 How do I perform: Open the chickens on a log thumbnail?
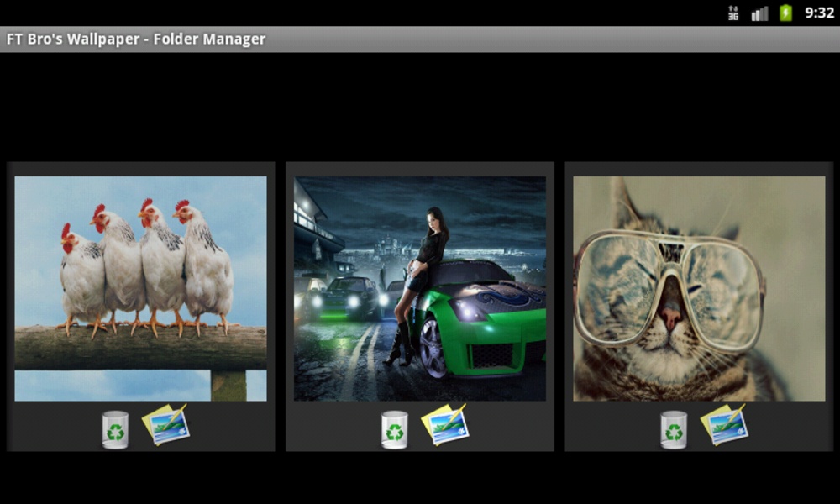140,289
